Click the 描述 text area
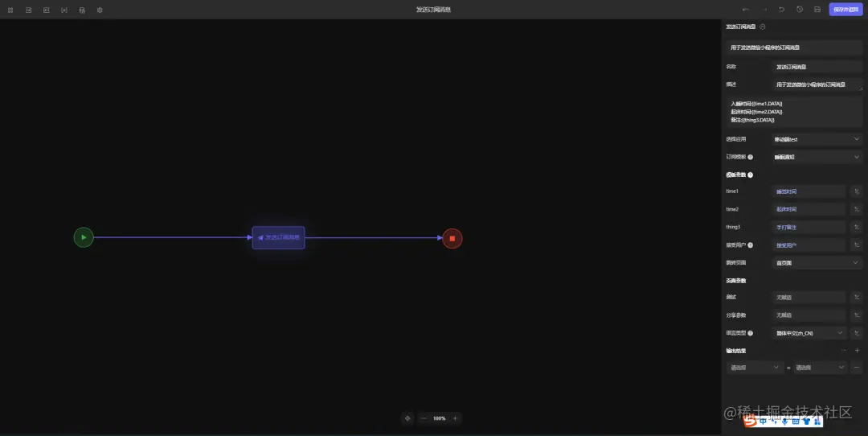The width and height of the screenshot is (868, 436). 817,84
